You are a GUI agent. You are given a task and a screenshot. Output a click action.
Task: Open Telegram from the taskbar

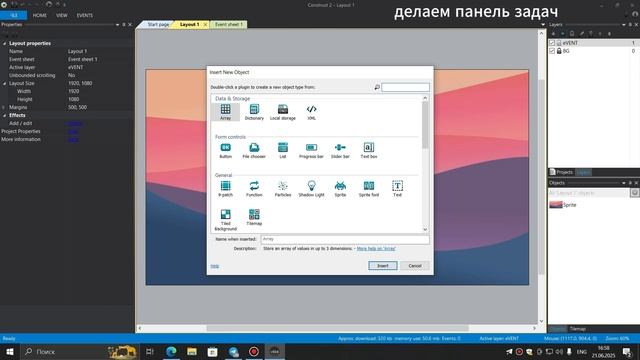point(233,351)
